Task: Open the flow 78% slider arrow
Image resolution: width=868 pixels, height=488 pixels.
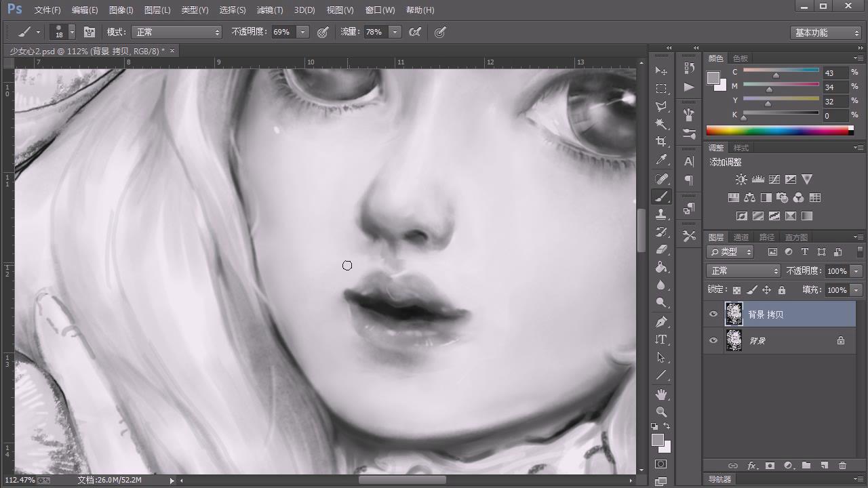Action: (x=395, y=32)
